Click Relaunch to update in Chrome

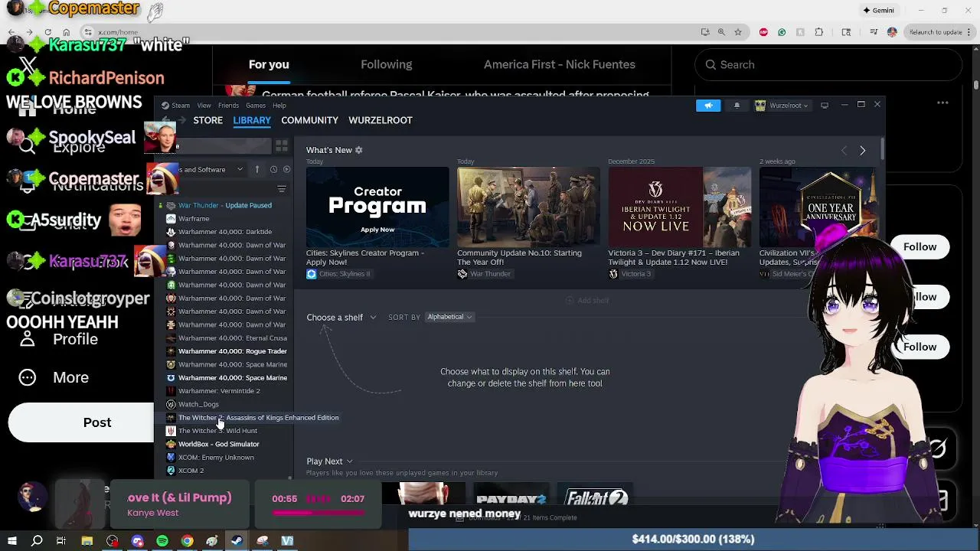(936, 32)
